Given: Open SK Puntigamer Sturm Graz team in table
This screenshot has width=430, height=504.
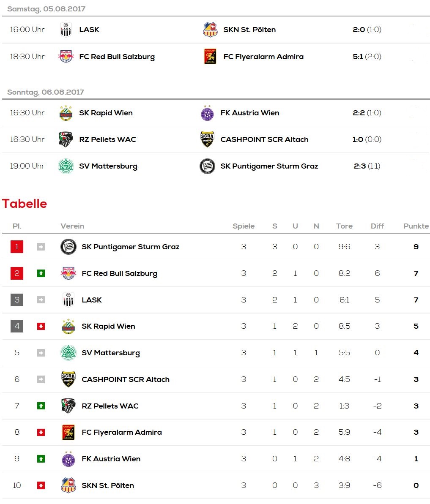Looking at the screenshot, I should pyautogui.click(x=130, y=247).
